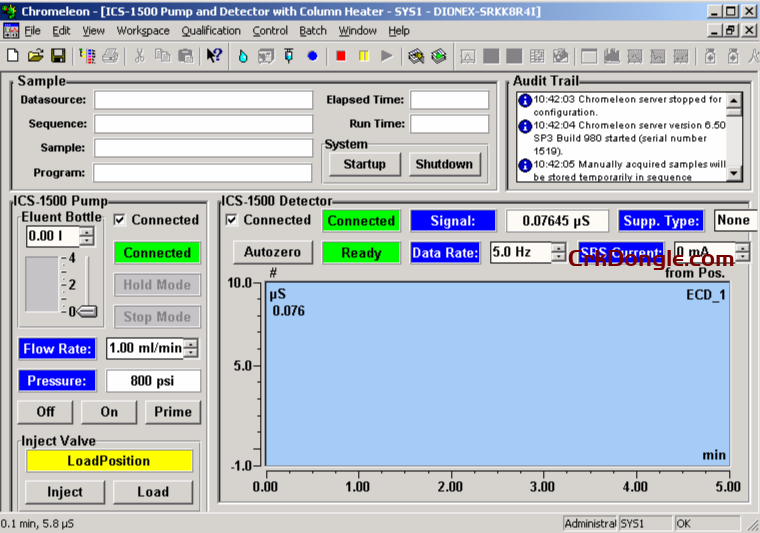Click the water drop flow icon
This screenshot has width=760, height=533.
[243, 56]
